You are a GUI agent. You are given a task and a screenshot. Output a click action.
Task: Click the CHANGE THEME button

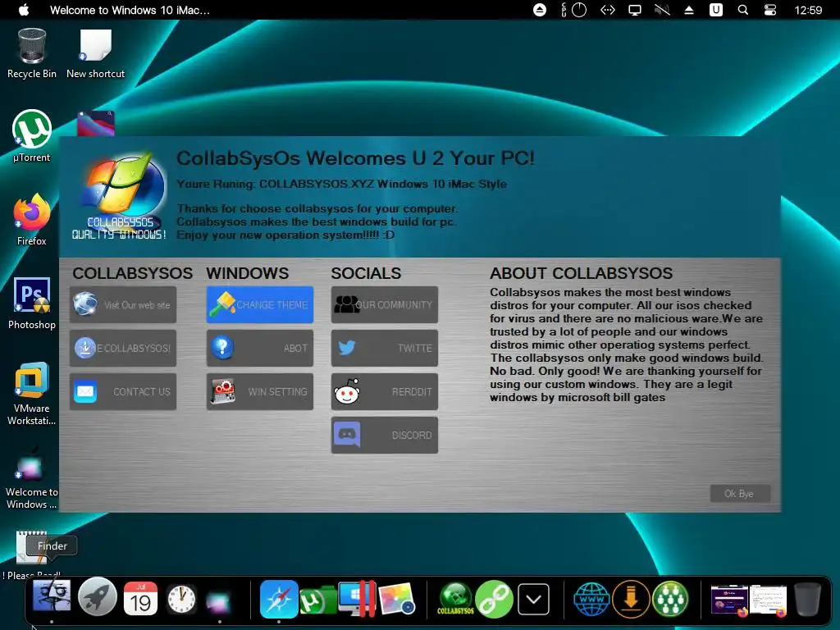click(260, 305)
